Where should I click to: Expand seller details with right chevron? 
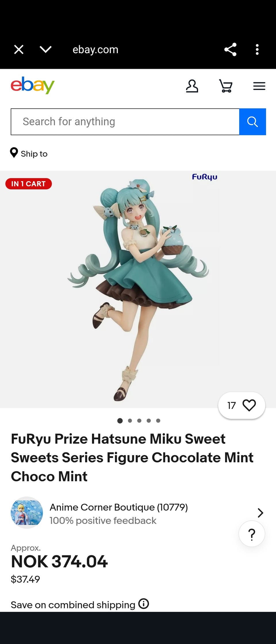pos(260,513)
